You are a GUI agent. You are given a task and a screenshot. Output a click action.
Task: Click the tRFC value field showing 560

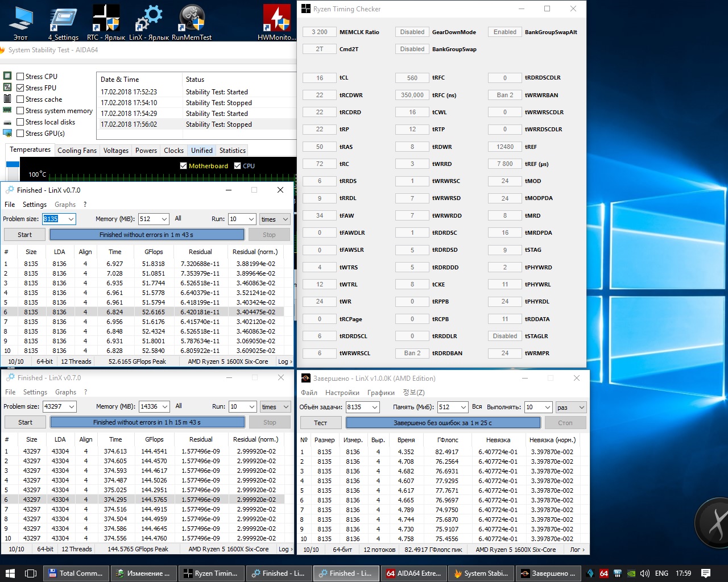(412, 78)
